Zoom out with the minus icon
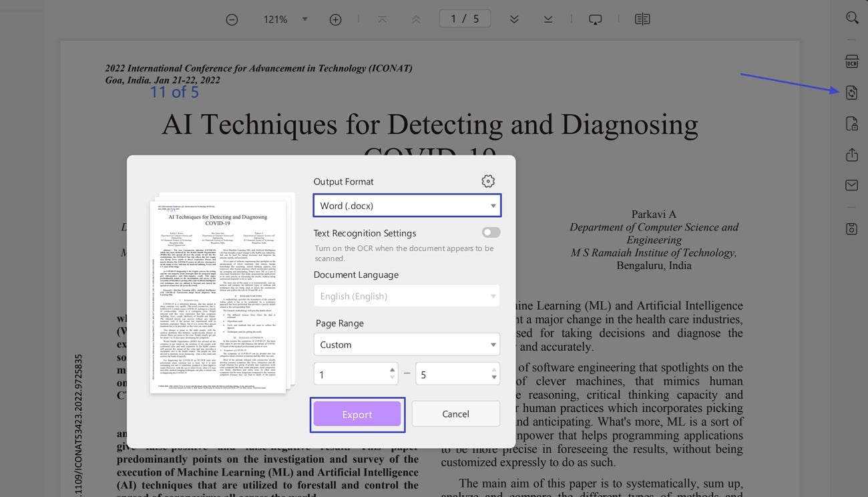 coord(232,19)
